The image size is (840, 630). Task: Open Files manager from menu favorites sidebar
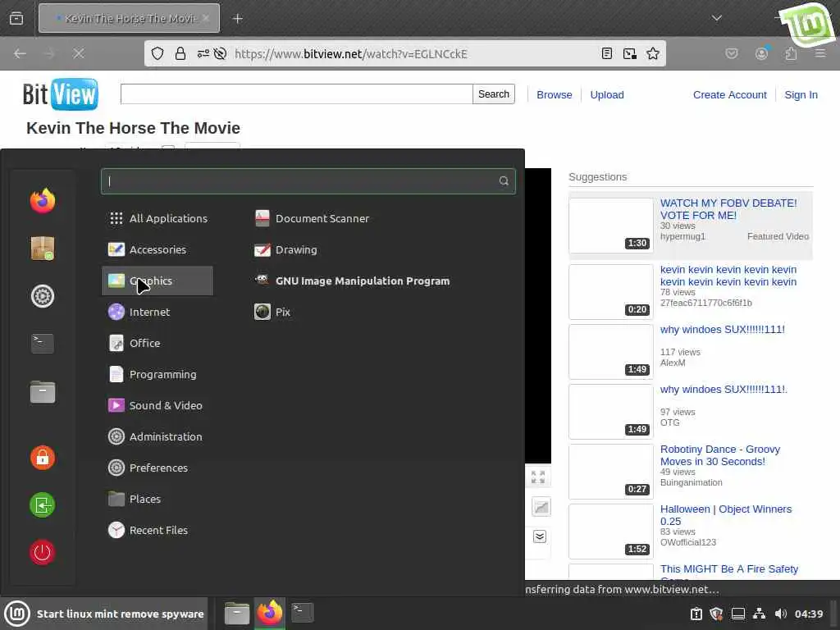[x=43, y=391]
